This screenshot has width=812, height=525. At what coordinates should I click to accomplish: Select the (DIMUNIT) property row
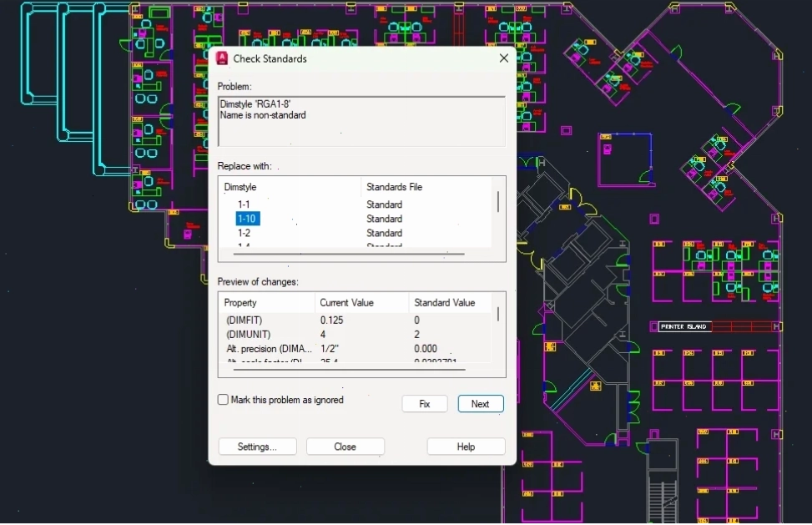[357, 335]
